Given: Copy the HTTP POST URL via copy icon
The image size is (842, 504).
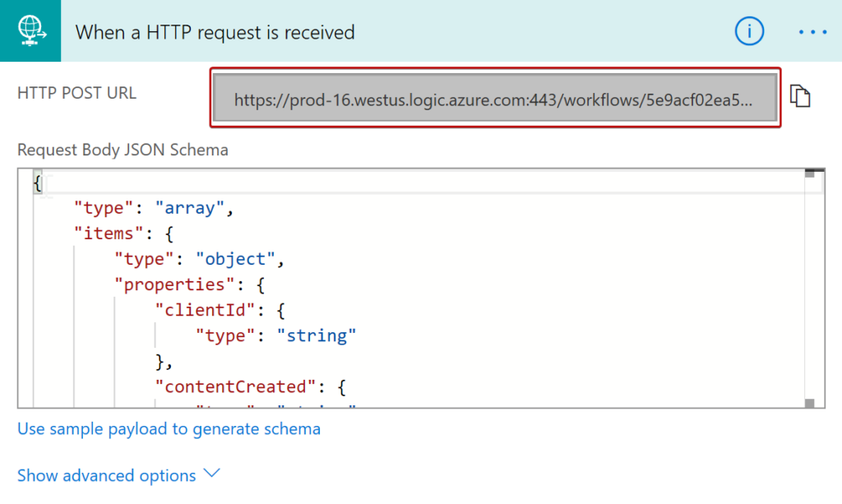Looking at the screenshot, I should point(802,96).
